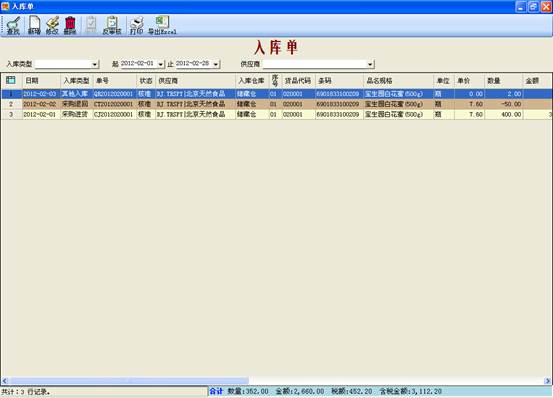This screenshot has width=553, height=398.
Task: Click the red trash delete icon
Action: pos(70,25)
